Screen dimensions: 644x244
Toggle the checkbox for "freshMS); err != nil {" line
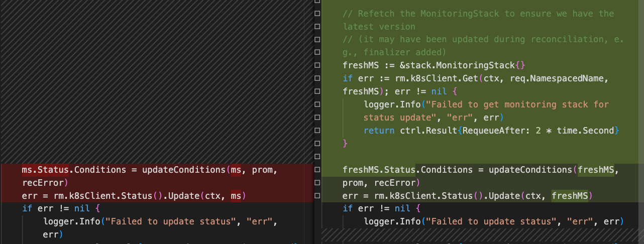317,92
